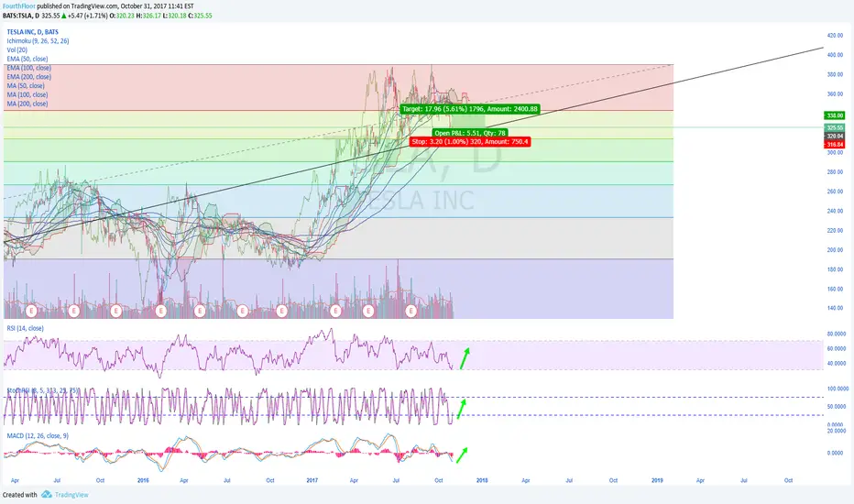The image size is (854, 504).
Task: Click the MACD (12, 26, close, 9) pane label
Action: coord(38,436)
